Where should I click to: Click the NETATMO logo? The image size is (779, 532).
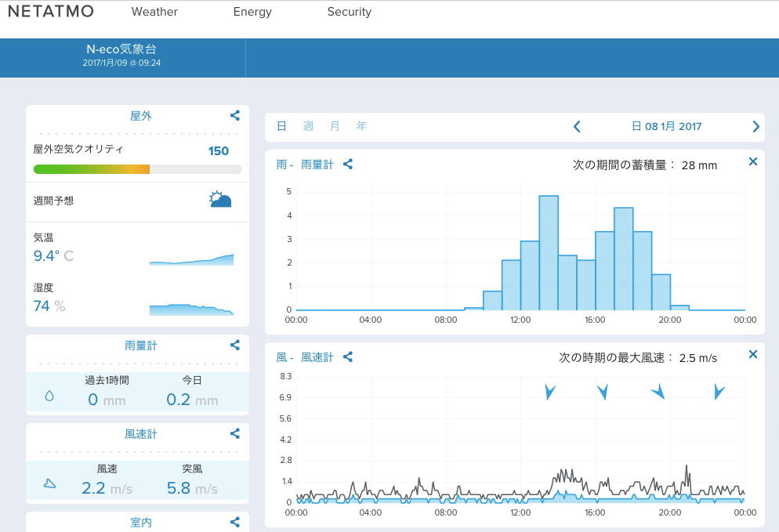(x=51, y=12)
